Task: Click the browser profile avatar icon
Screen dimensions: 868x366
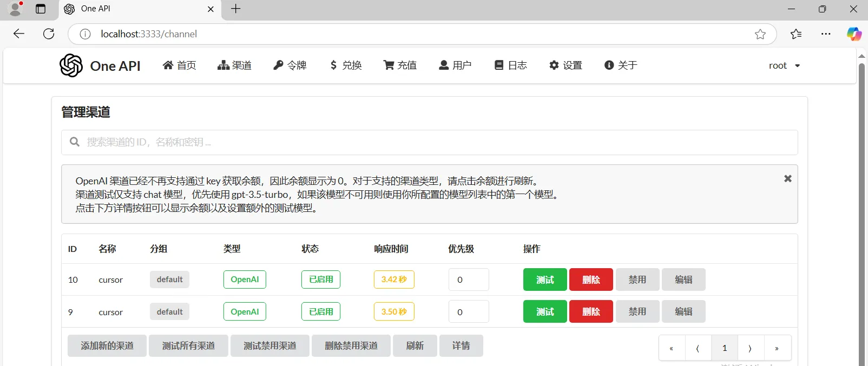Action: [x=16, y=8]
